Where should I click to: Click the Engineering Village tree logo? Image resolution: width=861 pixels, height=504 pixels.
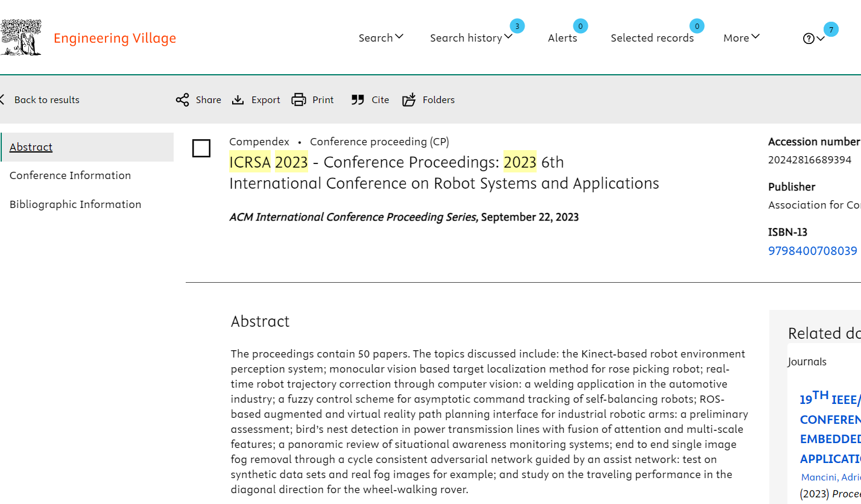click(x=21, y=37)
